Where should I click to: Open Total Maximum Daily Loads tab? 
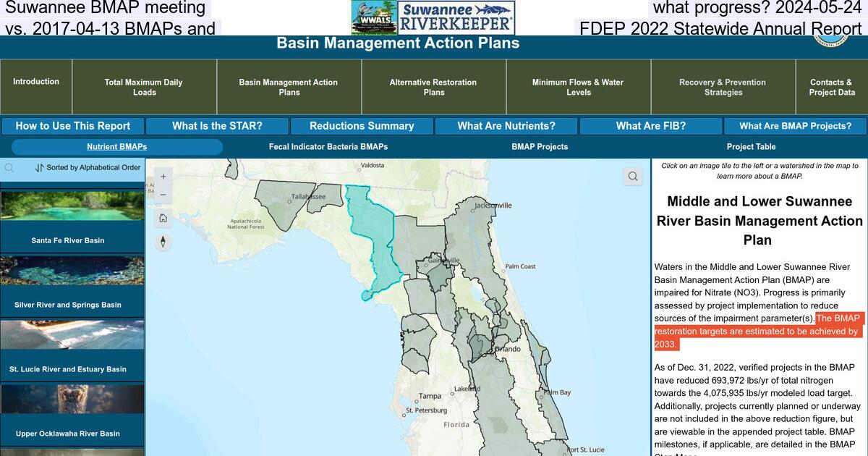[x=144, y=87]
